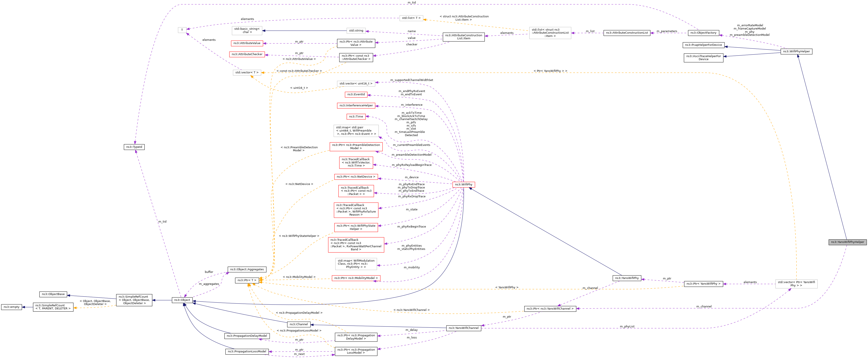
Task: Click the m_preambleDetectionModel edge label
Action: pyautogui.click(x=411, y=155)
